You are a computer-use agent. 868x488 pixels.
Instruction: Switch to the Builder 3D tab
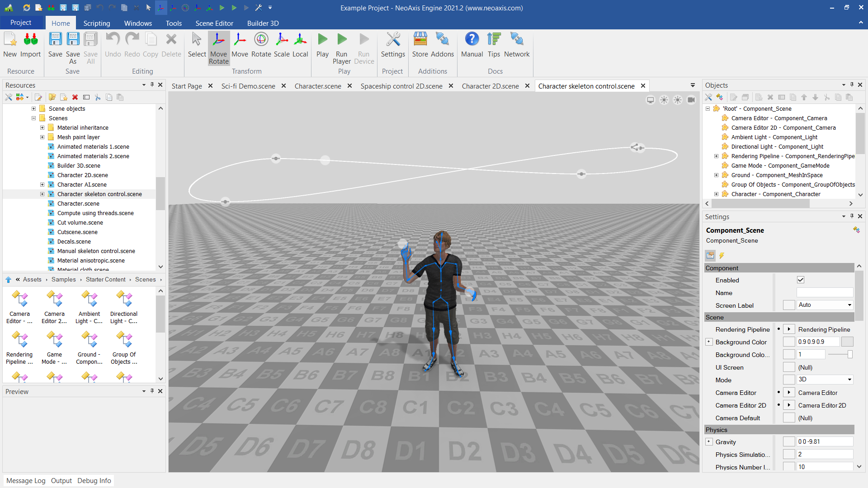[262, 23]
